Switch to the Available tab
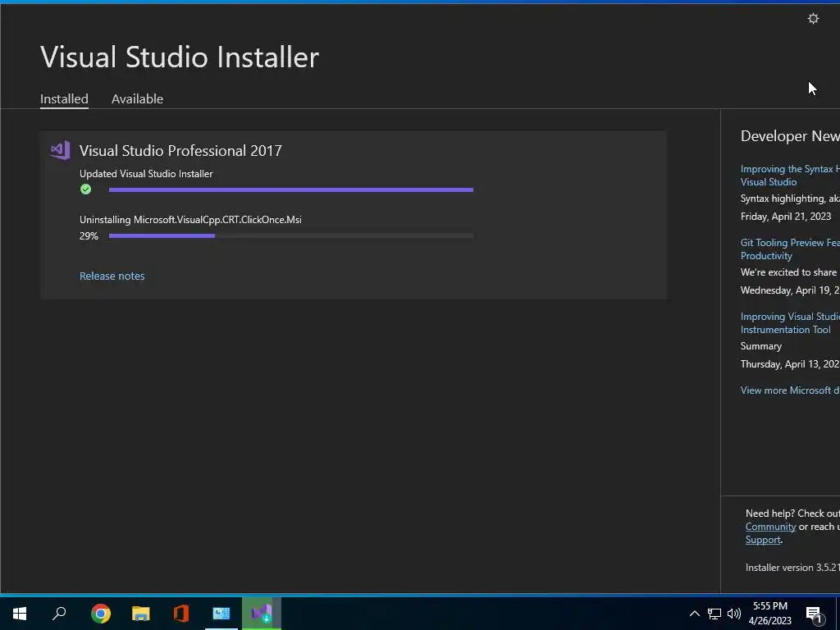840x630 pixels. (137, 99)
